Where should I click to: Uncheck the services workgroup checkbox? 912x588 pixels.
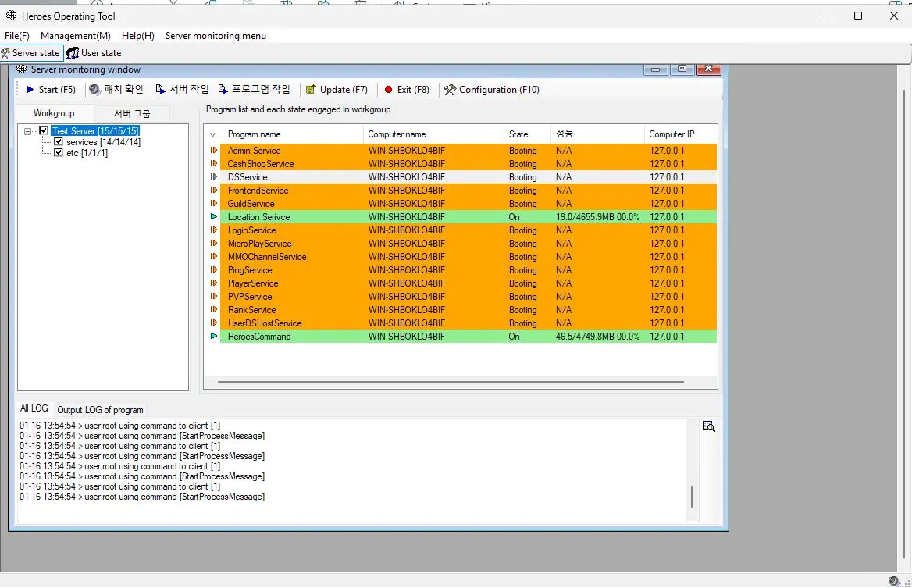tap(58, 141)
